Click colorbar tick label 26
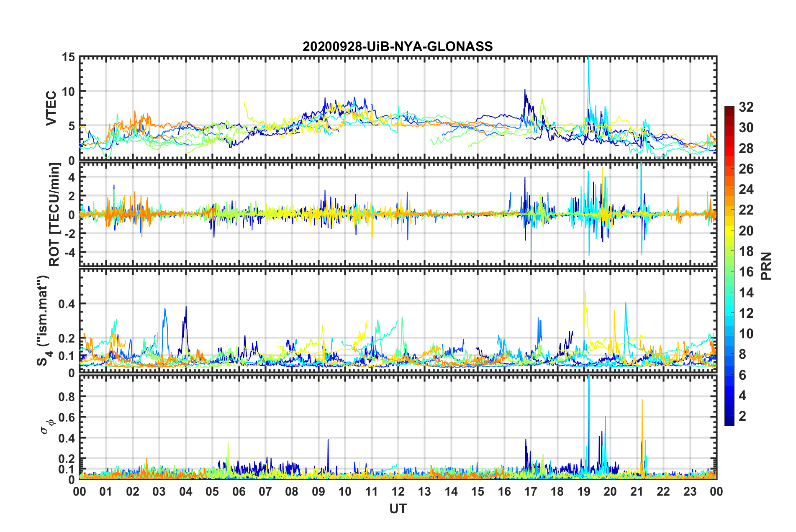Viewport: 796px width, 532px height. [x=746, y=169]
